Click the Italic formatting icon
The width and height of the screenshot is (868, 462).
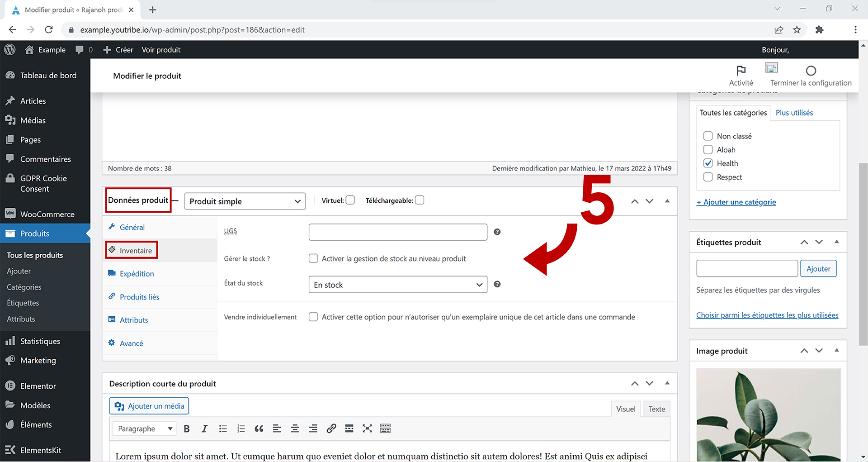(x=204, y=429)
